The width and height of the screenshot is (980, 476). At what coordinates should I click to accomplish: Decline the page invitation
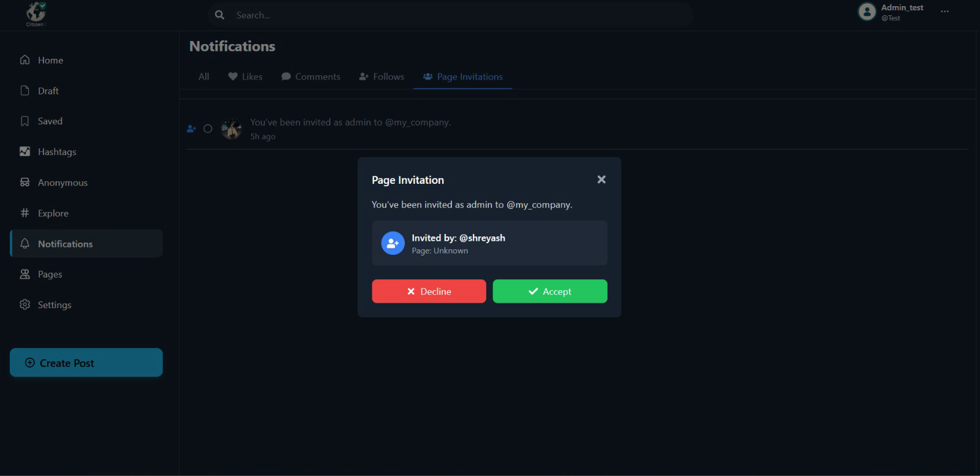tap(429, 292)
